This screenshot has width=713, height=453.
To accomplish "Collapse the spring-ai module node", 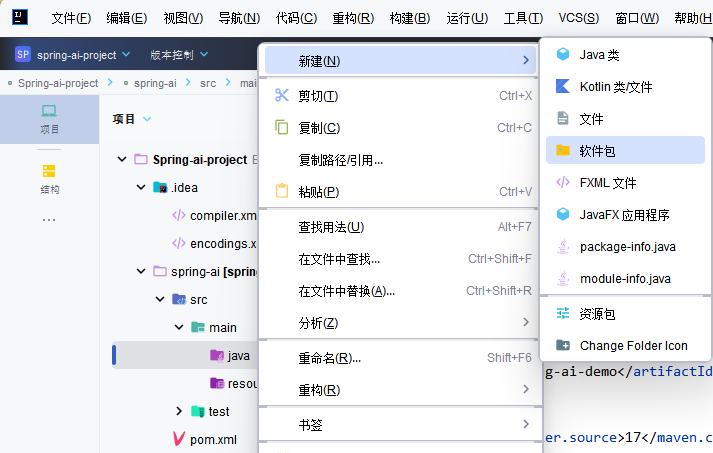I will pyautogui.click(x=141, y=271).
